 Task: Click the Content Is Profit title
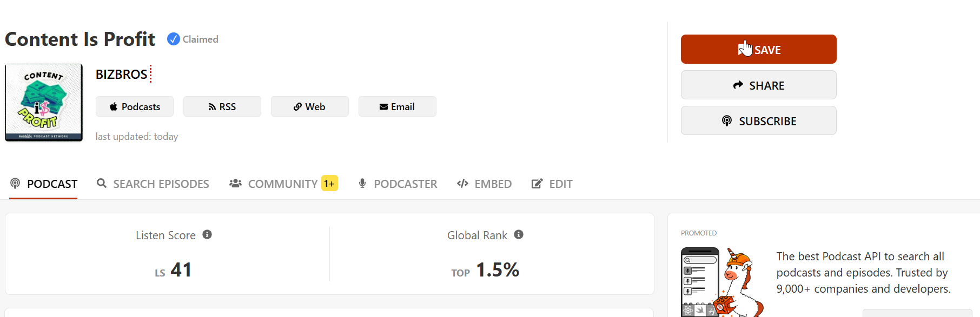pos(80,39)
